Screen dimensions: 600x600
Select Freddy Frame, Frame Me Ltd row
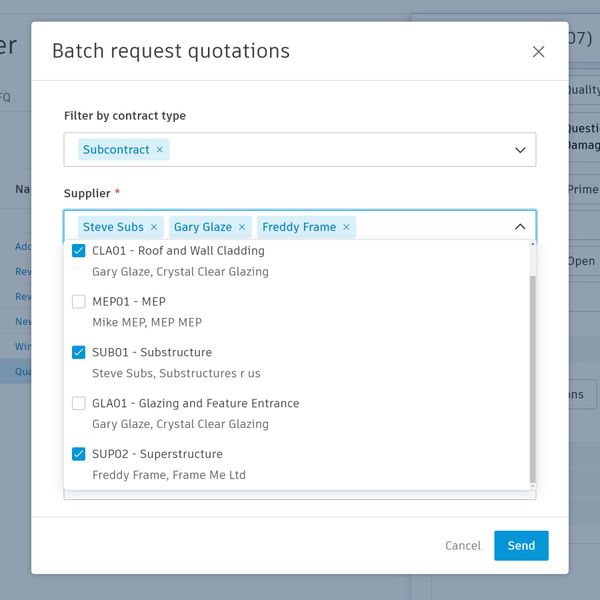pyautogui.click(x=168, y=475)
